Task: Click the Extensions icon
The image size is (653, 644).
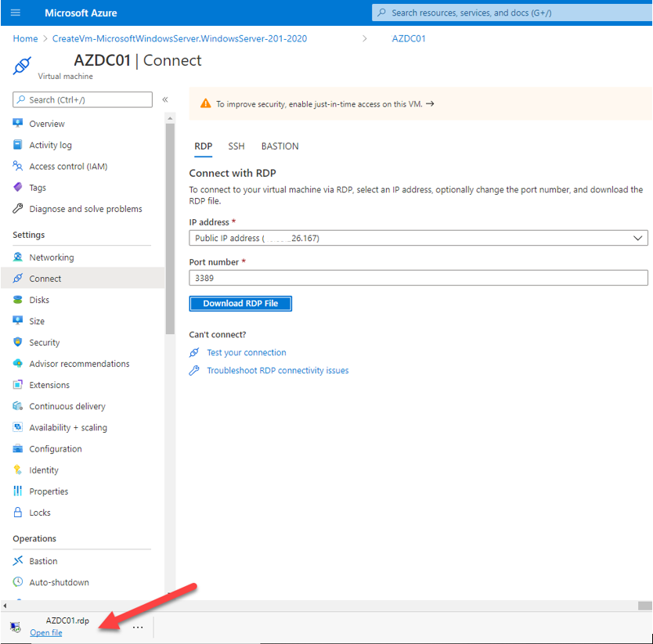Action: click(x=17, y=384)
